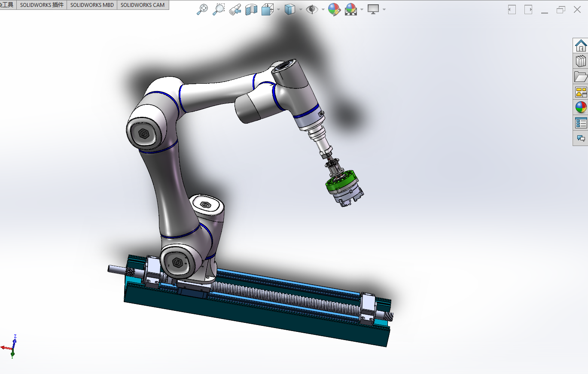This screenshot has width=588, height=374.
Task: Open the SOLIDWORKS Forum chat pane
Action: [581, 138]
